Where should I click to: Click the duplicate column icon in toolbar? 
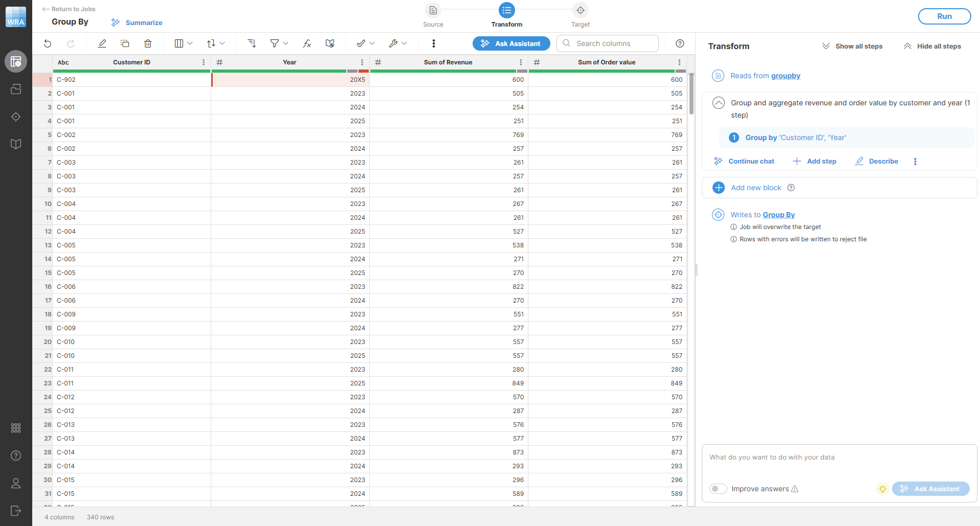(x=125, y=43)
